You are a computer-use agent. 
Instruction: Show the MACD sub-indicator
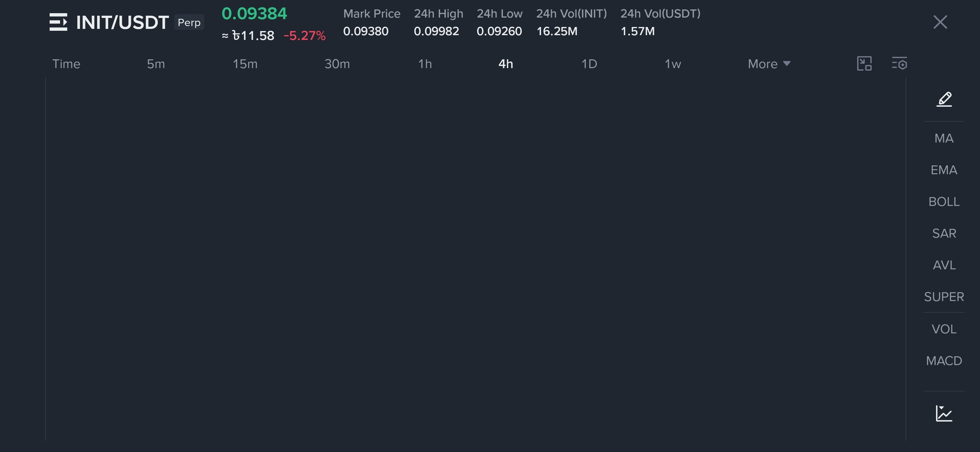click(944, 361)
